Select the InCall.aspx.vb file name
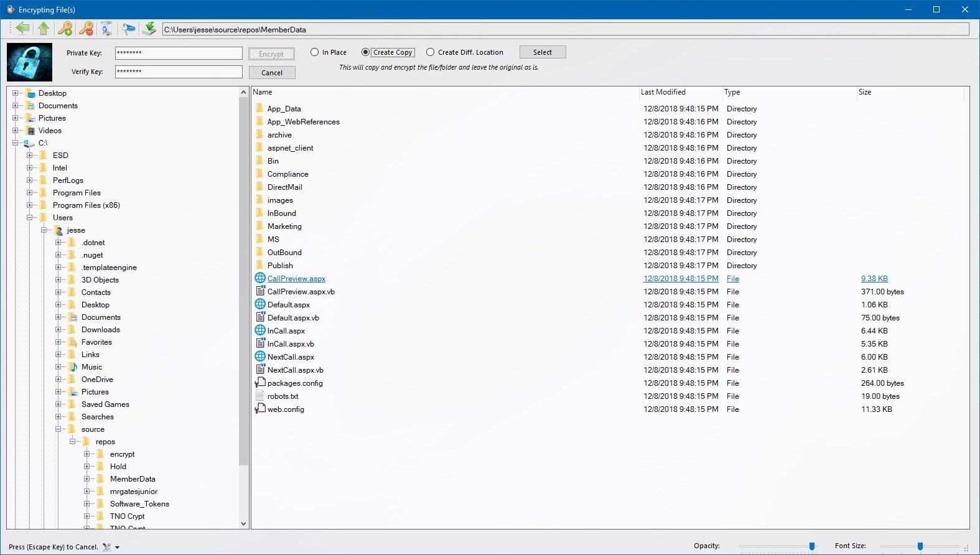980x555 pixels. (291, 344)
